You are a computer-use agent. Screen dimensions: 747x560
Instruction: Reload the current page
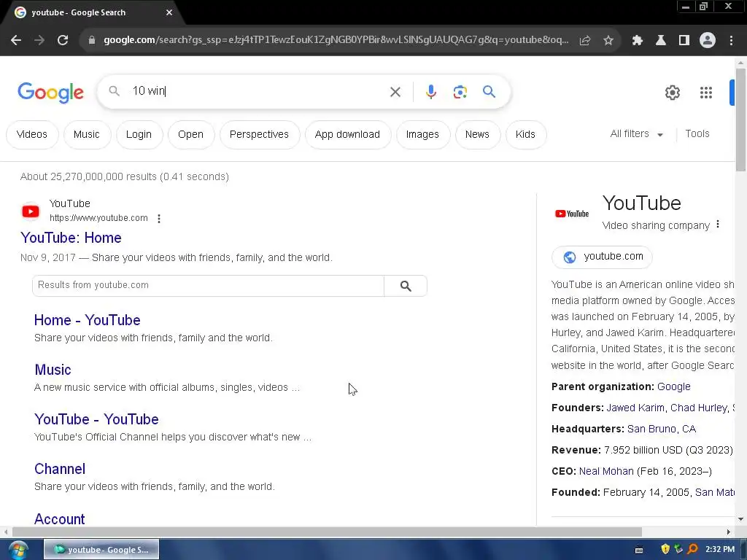pos(63,41)
